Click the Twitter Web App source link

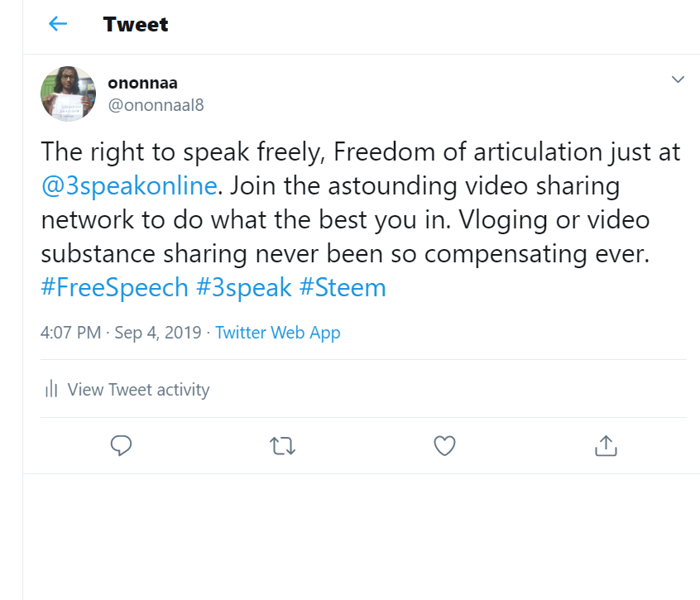[x=278, y=333]
